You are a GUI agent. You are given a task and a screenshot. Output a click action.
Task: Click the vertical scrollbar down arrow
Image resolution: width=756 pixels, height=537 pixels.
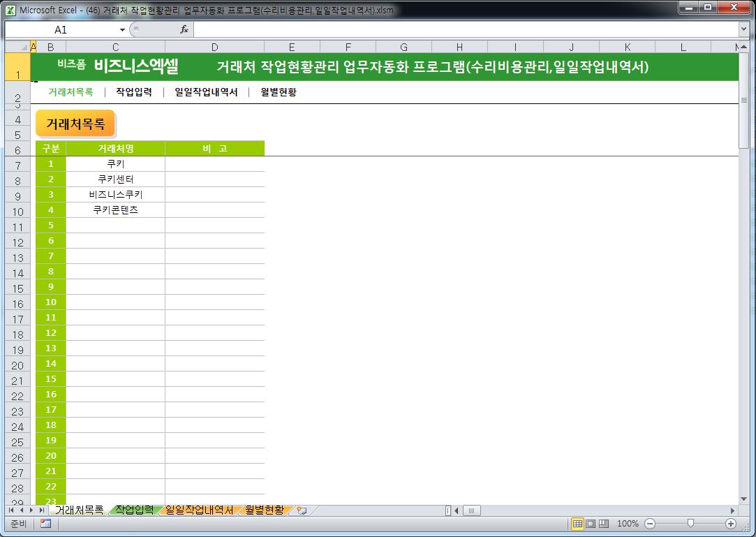click(743, 499)
